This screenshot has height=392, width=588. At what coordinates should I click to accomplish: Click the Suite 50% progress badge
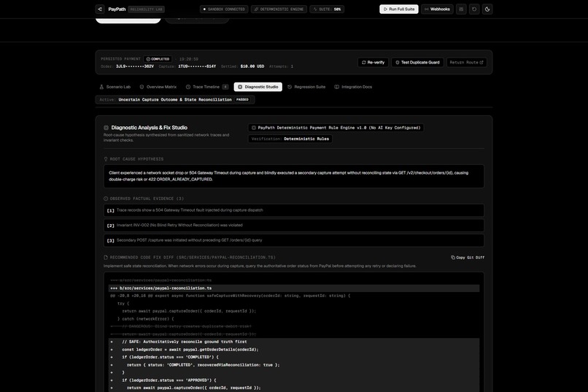coord(327,9)
